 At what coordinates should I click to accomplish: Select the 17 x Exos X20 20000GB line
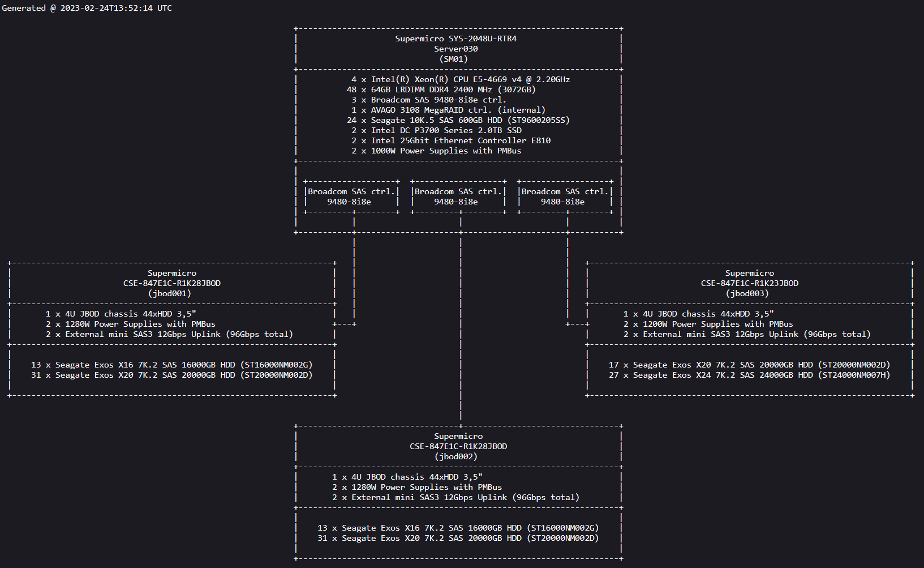(x=750, y=365)
